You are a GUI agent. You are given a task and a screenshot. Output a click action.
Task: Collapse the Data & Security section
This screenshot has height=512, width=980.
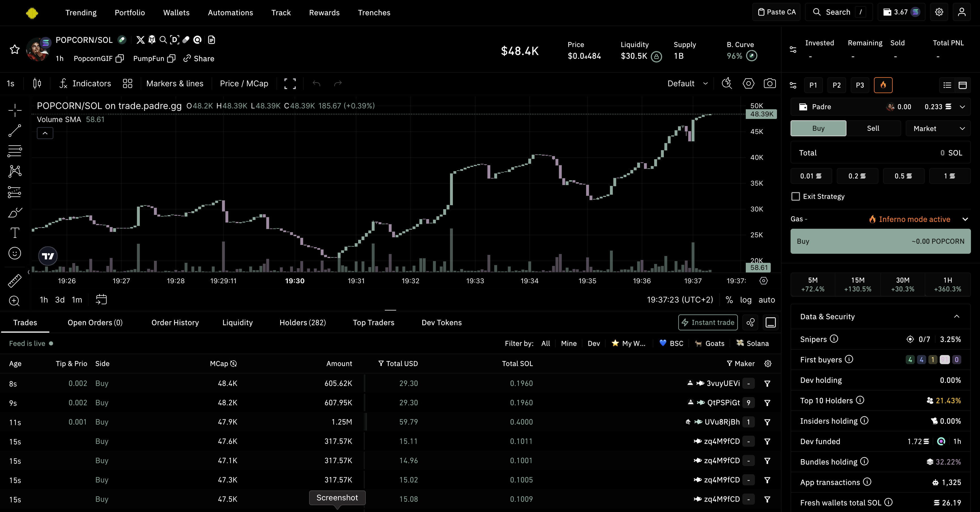tap(956, 317)
